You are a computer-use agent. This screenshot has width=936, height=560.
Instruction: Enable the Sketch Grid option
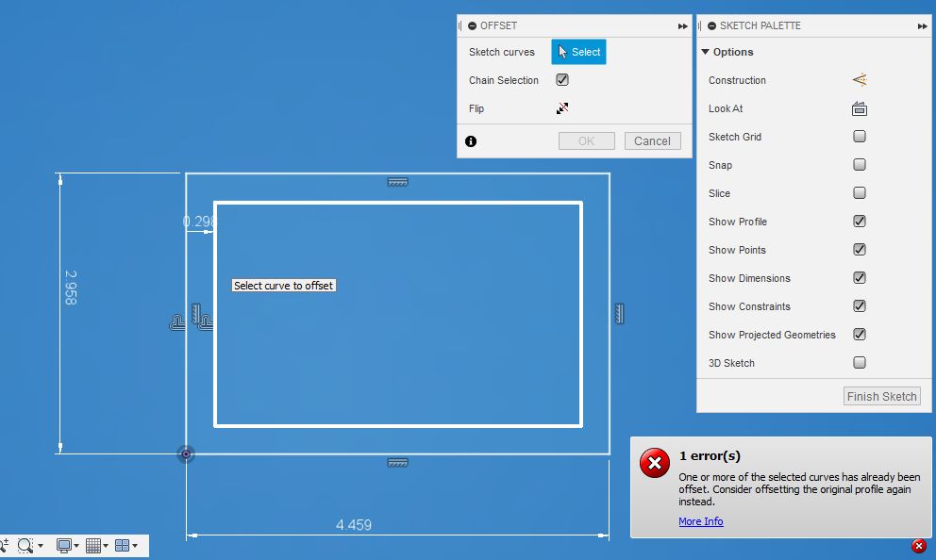click(860, 136)
